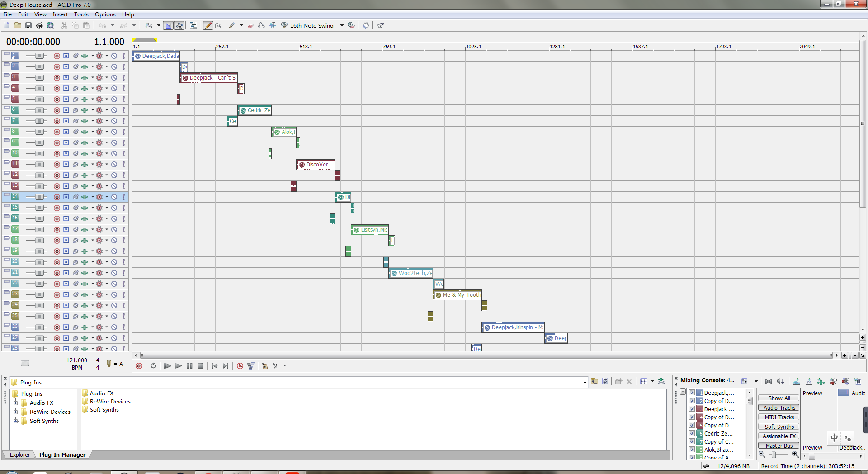The width and height of the screenshot is (868, 474).
Task: Choose the Envelope tool
Action: coord(262,25)
